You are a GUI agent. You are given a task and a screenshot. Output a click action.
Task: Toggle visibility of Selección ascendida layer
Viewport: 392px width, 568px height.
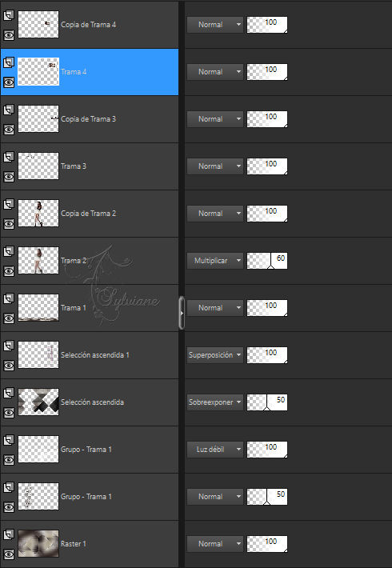[x=9, y=413]
